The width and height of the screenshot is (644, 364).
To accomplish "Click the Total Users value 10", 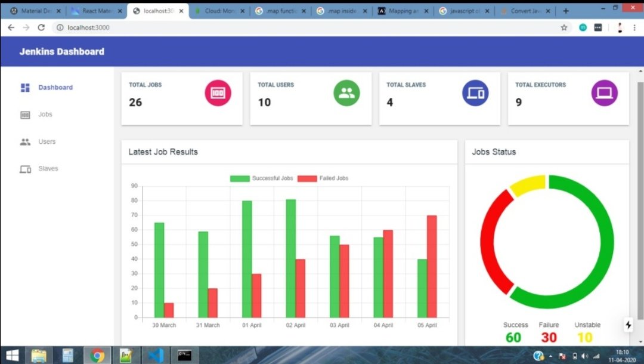I will tap(264, 102).
